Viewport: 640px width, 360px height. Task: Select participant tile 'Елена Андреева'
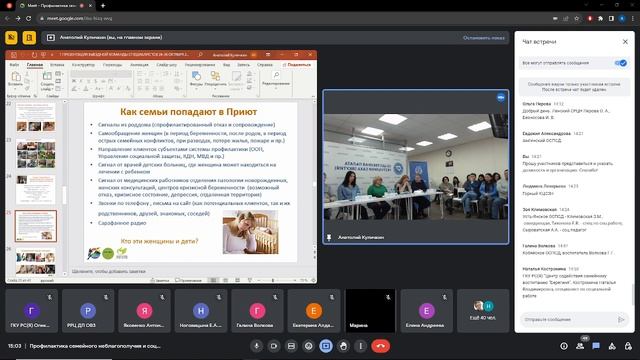[427, 311]
